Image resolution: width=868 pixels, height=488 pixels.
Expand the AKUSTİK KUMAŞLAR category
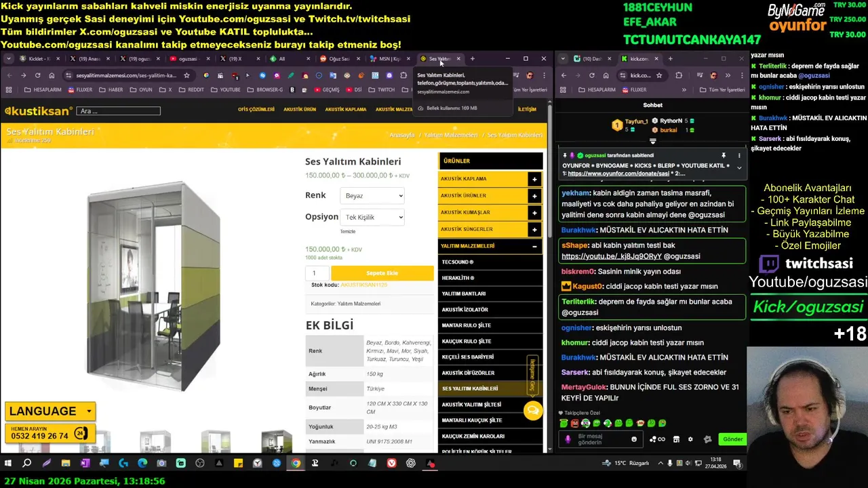[534, 213]
